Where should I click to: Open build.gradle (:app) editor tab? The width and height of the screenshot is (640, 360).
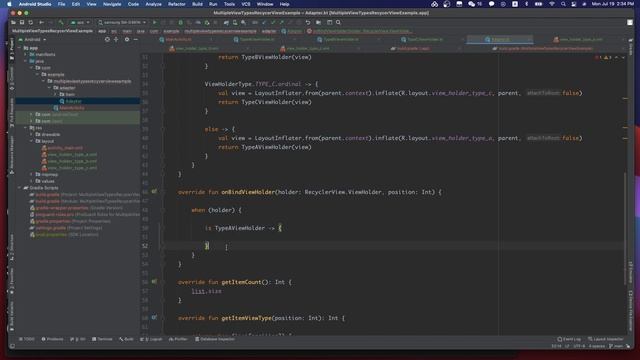[412, 49]
